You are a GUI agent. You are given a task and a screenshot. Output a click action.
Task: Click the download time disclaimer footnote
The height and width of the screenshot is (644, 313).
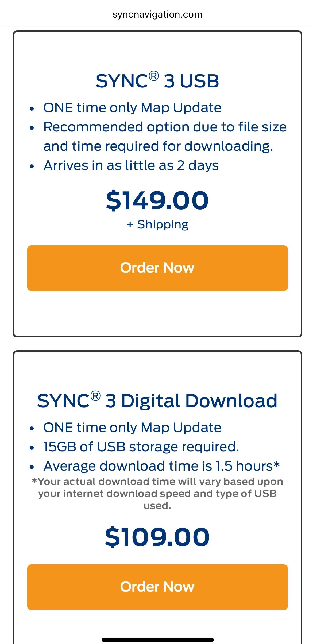[x=157, y=494]
